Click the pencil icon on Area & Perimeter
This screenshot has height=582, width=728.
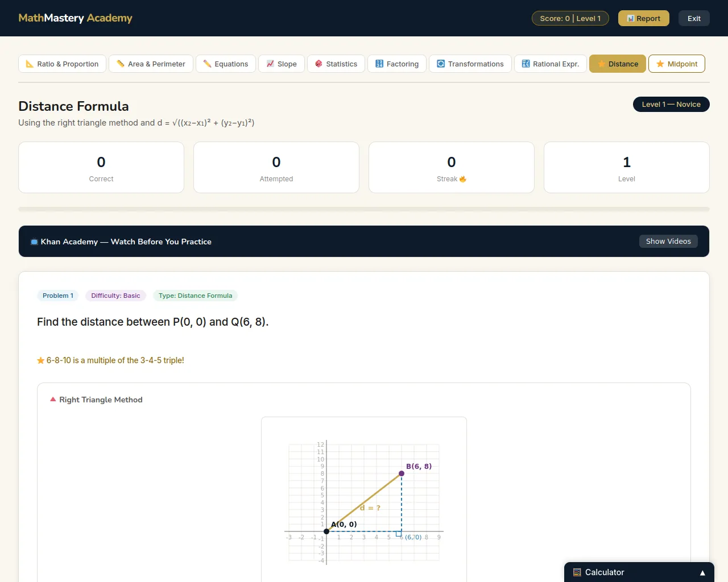point(121,64)
